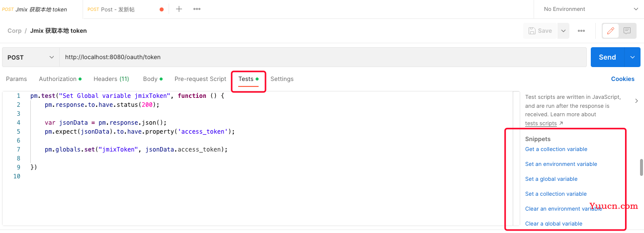Place cursor on line 1 pm.test statement
This screenshot has width=644, height=233.
point(128,96)
